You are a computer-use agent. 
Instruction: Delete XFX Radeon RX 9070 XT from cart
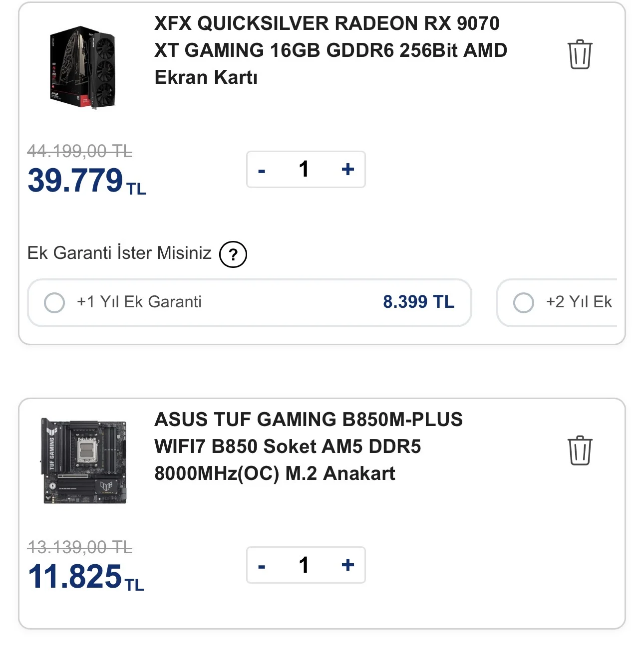click(x=580, y=54)
